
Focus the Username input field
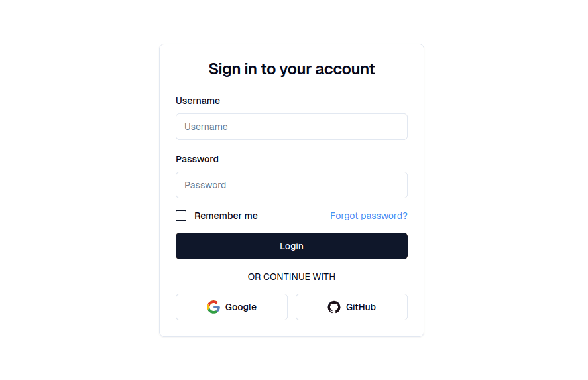(292, 127)
